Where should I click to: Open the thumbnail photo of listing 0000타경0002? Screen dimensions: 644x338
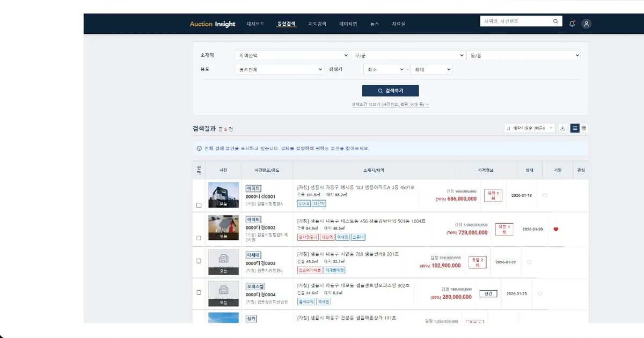point(223,227)
